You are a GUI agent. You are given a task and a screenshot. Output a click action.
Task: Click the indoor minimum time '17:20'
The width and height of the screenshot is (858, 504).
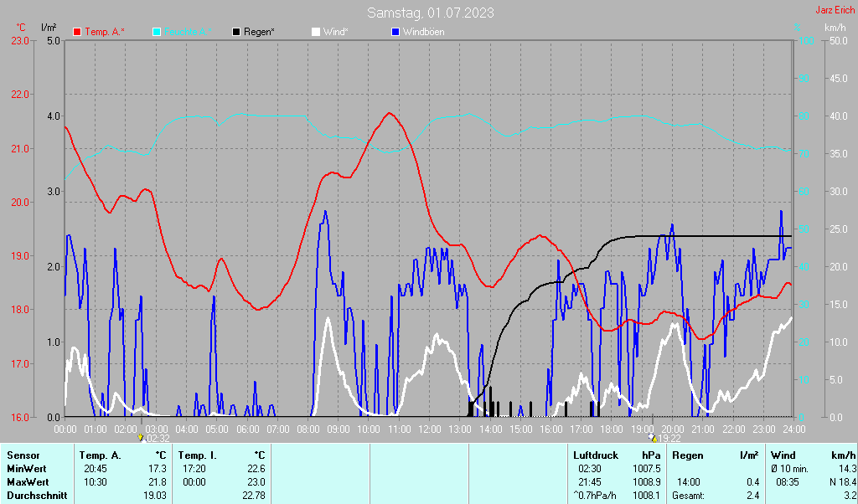pyautogui.click(x=194, y=469)
